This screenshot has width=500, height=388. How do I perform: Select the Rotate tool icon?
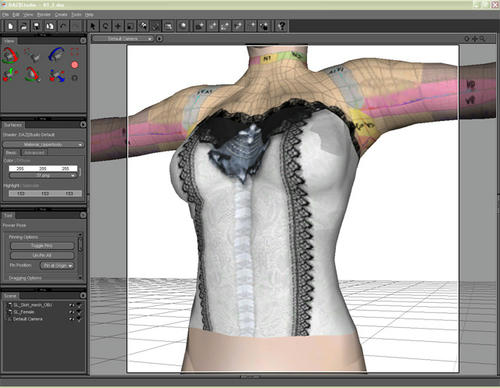coord(106,26)
